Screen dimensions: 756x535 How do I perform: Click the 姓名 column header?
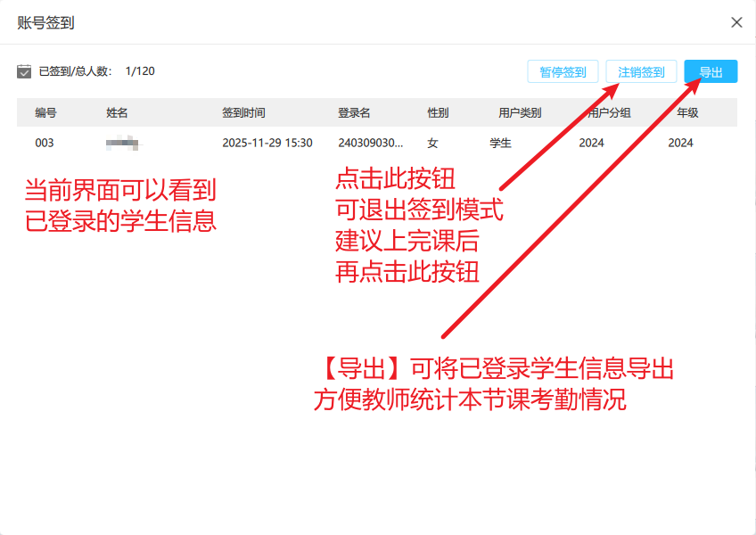[x=118, y=113]
